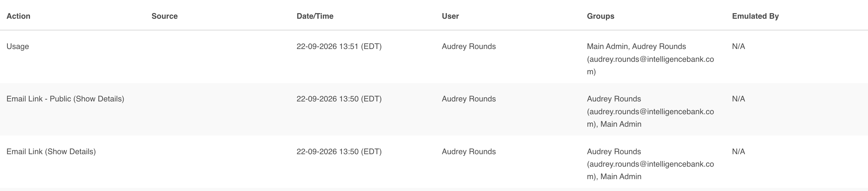Click the Source column header
The width and height of the screenshot is (868, 191).
click(x=164, y=16)
